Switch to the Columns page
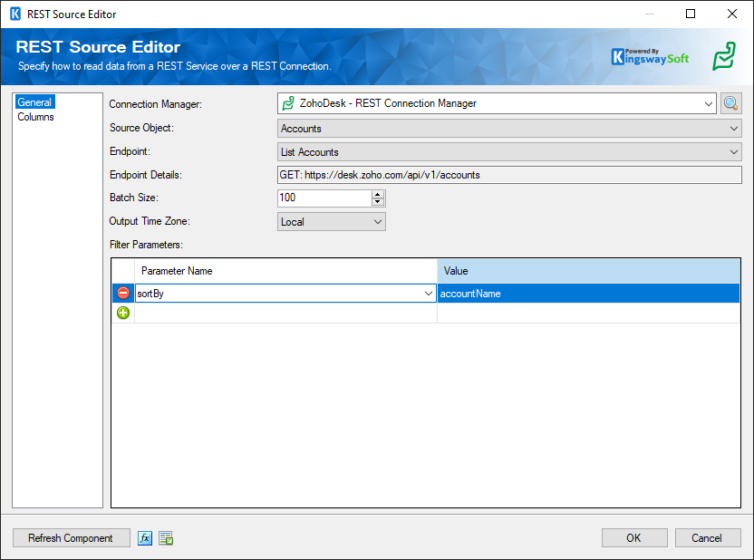Image resolution: width=754 pixels, height=560 pixels. tap(35, 117)
